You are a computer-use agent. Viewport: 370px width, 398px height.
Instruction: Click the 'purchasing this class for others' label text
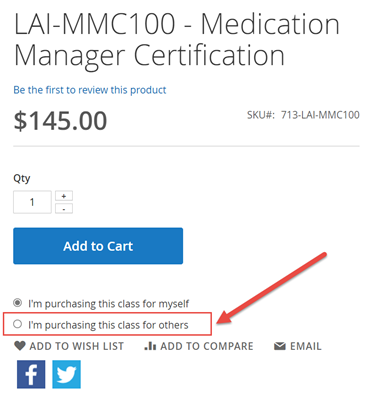tap(108, 325)
